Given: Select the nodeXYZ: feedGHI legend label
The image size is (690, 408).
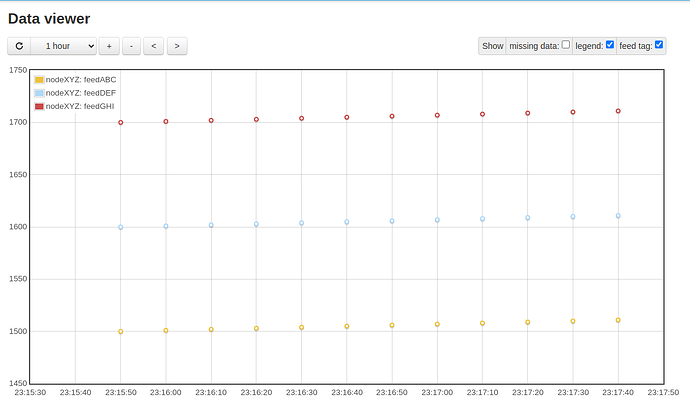Looking at the screenshot, I should click(80, 106).
